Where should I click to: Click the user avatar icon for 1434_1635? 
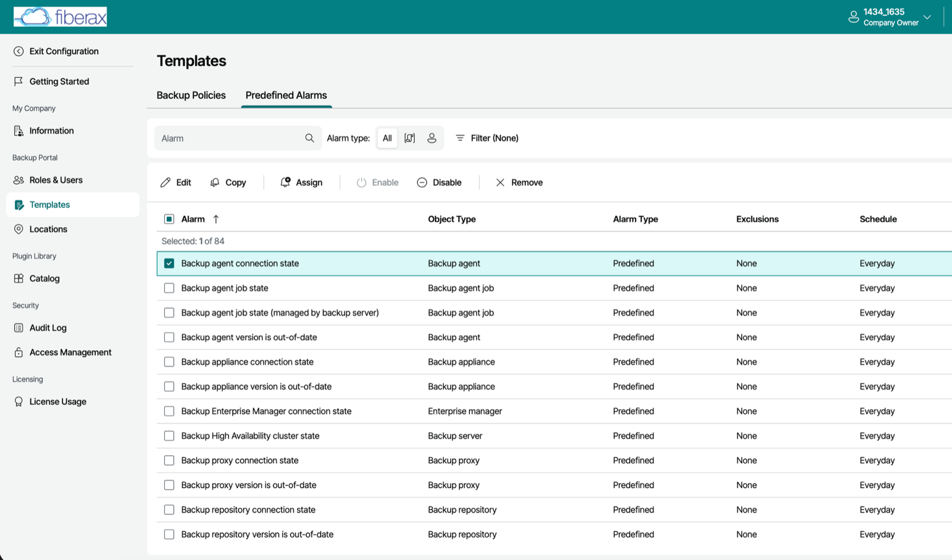(x=853, y=17)
